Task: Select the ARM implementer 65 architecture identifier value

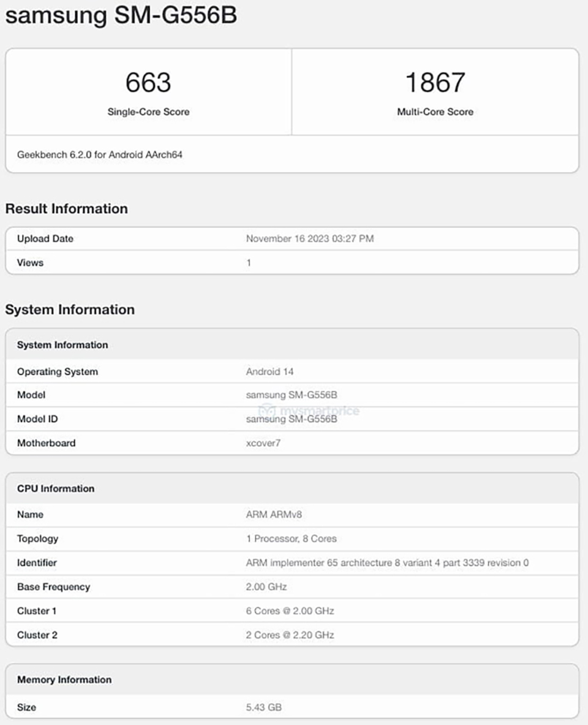Action: (x=387, y=563)
